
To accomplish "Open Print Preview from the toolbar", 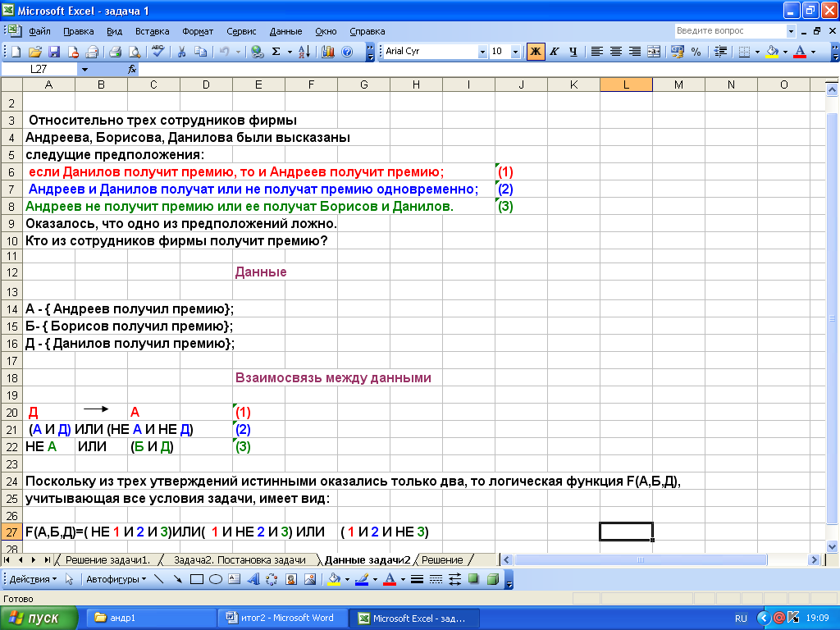I will pyautogui.click(x=135, y=52).
